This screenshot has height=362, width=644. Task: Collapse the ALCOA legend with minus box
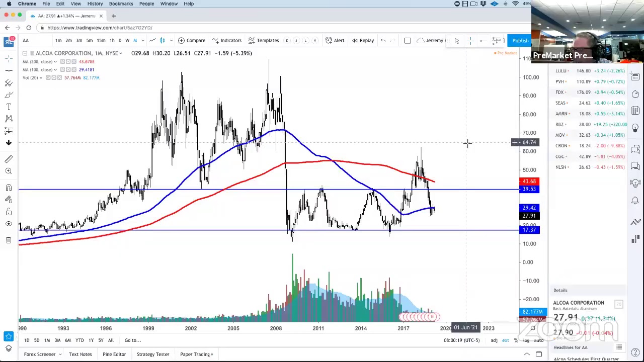pos(25,53)
